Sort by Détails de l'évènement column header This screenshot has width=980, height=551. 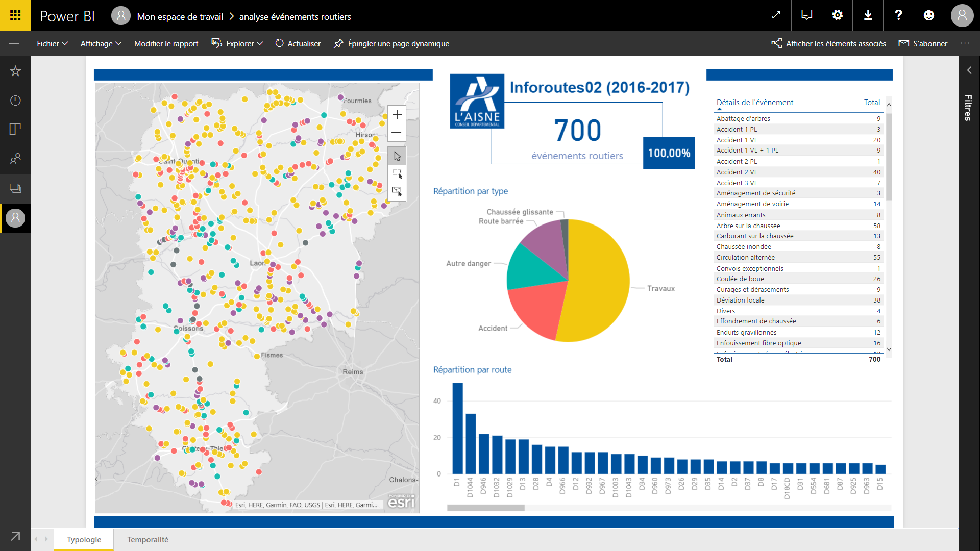point(754,103)
